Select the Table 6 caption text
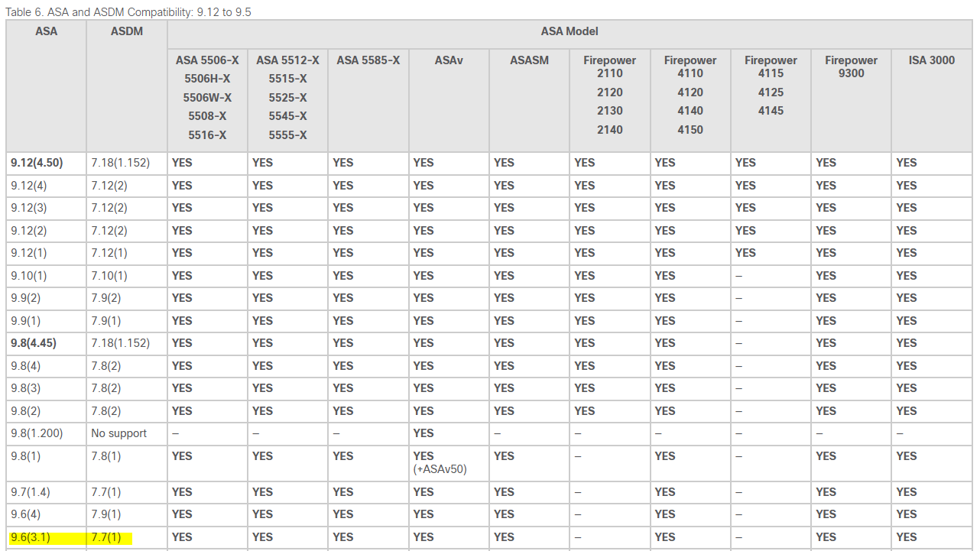980x551 pixels. [128, 12]
